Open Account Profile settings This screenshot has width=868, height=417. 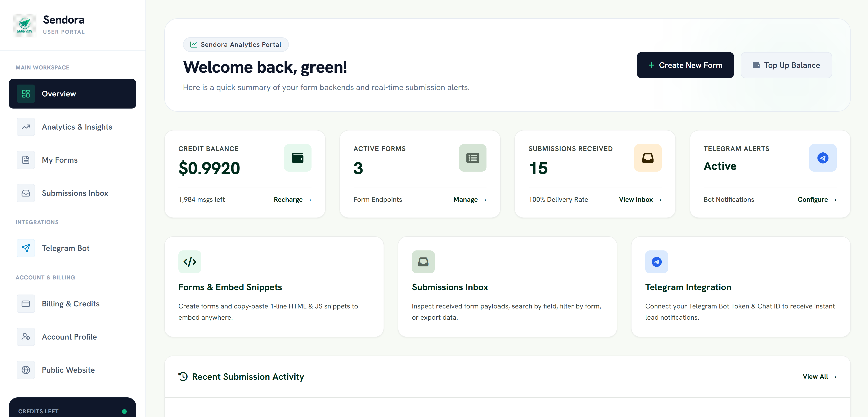point(73,337)
